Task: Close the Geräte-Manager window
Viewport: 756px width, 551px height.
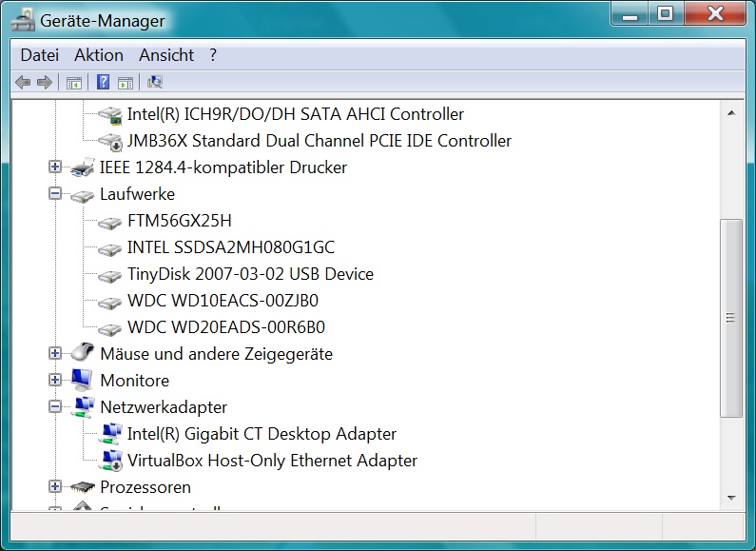Action: (x=715, y=13)
